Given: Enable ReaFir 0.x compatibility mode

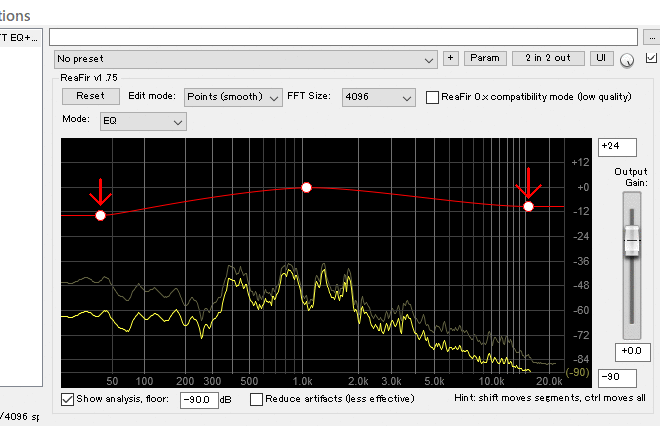Looking at the screenshot, I should click(433, 97).
